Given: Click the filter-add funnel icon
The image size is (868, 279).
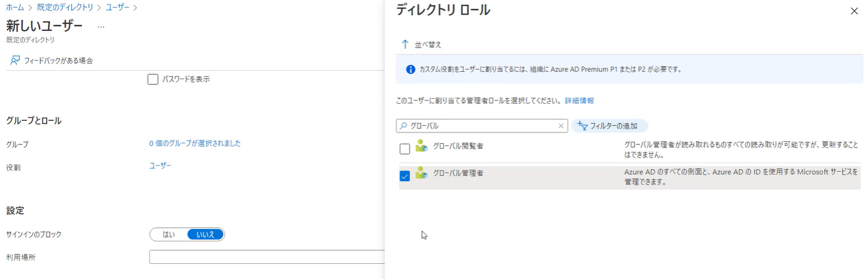Looking at the screenshot, I should (582, 126).
